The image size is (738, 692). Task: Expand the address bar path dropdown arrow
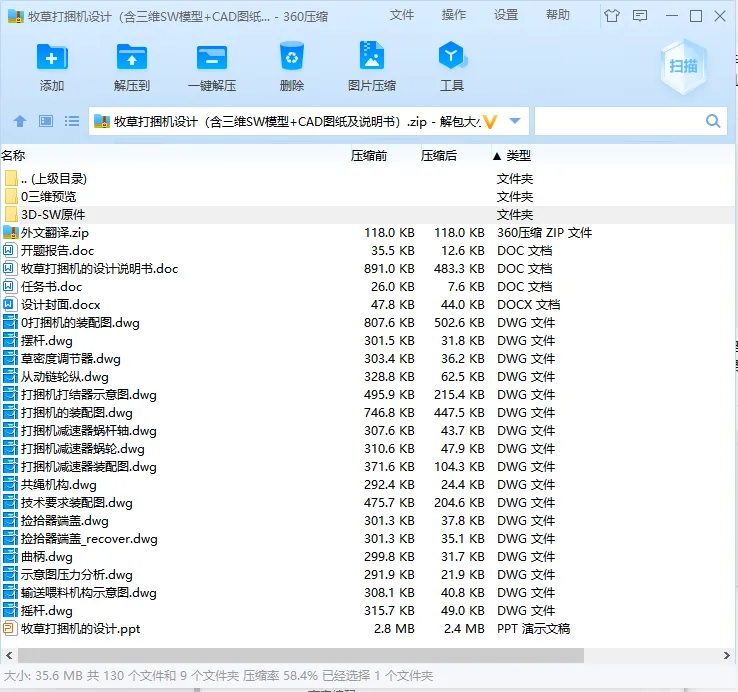pos(515,121)
